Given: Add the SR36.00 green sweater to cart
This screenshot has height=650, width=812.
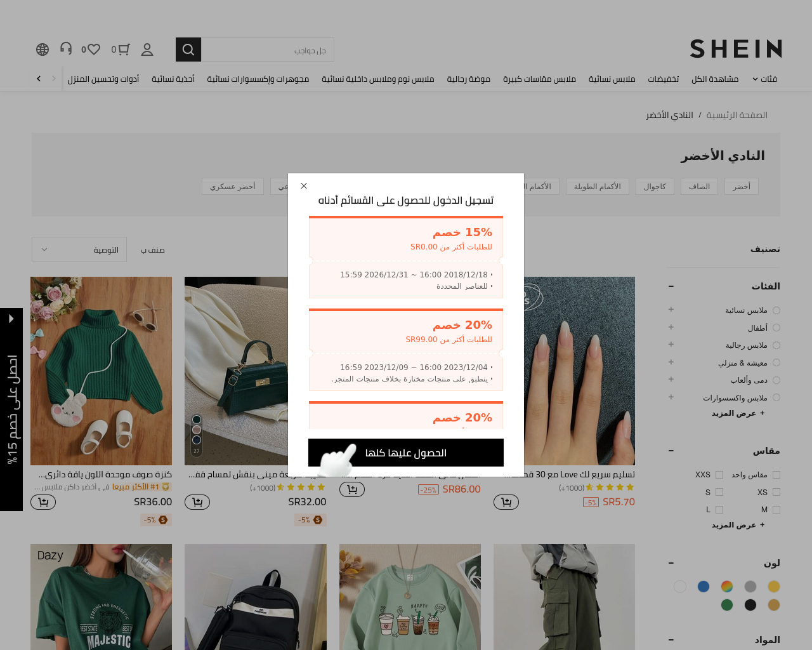Looking at the screenshot, I should [43, 502].
